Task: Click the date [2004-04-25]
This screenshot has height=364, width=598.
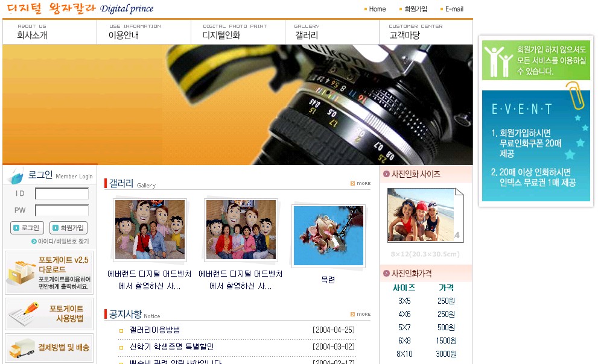Action: click(x=334, y=330)
